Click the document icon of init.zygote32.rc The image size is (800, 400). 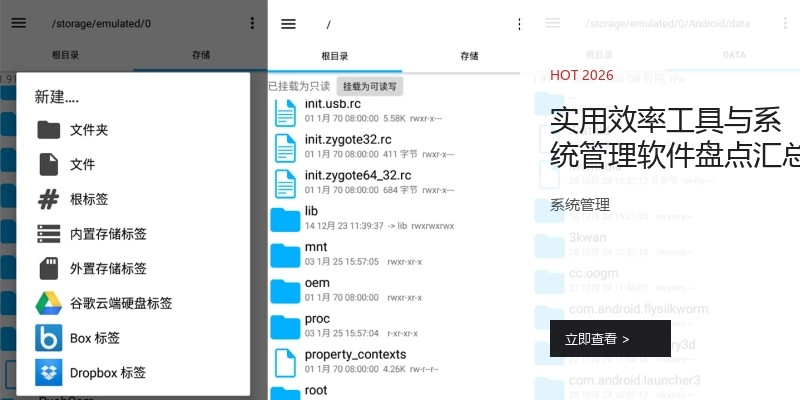tap(285, 148)
